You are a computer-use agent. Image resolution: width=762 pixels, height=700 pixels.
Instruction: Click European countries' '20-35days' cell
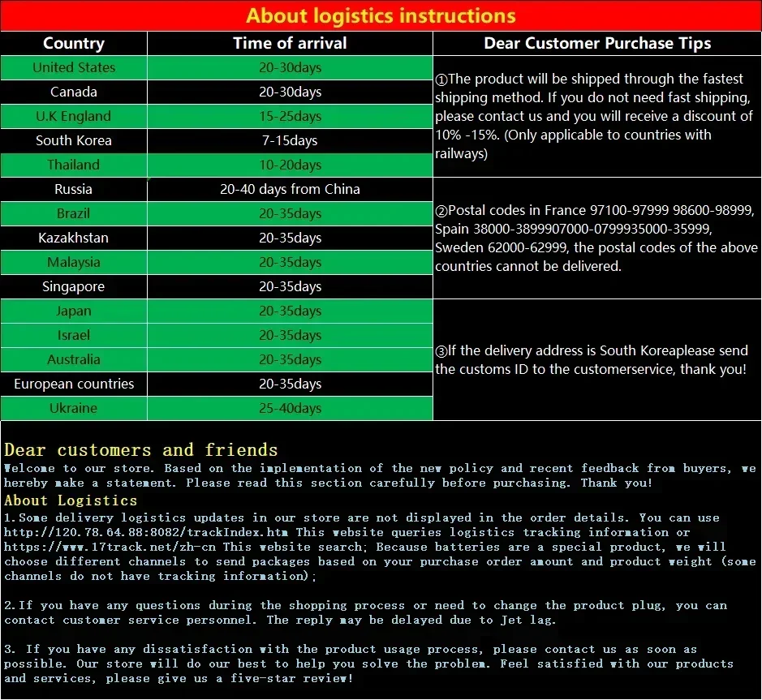291,384
